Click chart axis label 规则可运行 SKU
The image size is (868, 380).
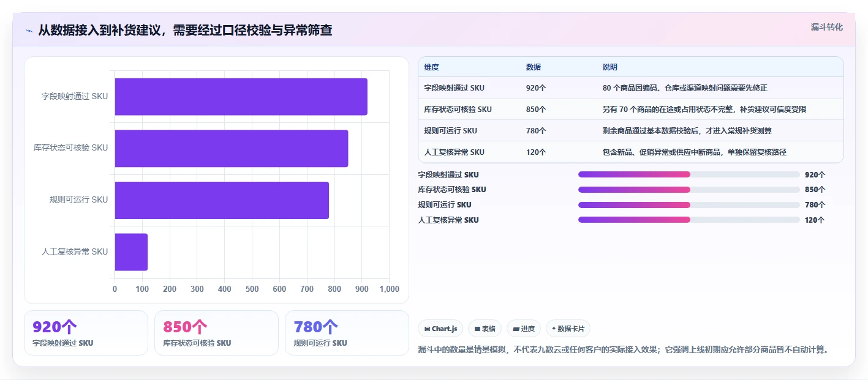tap(78, 199)
